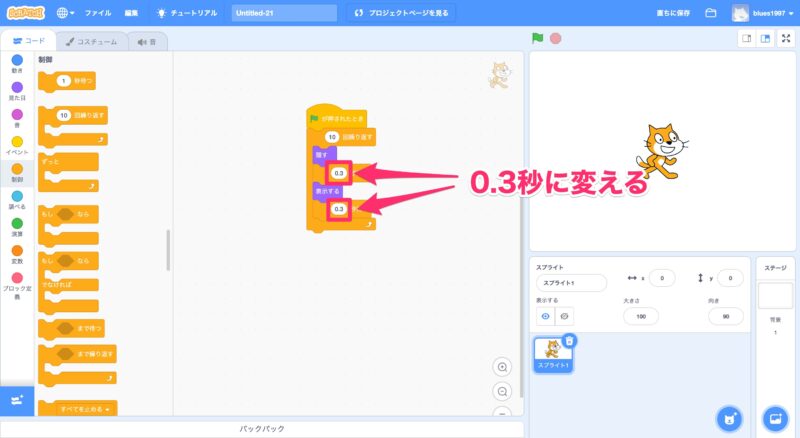Open the add extension button
Screen dimensions: 800x438
(x=17, y=399)
